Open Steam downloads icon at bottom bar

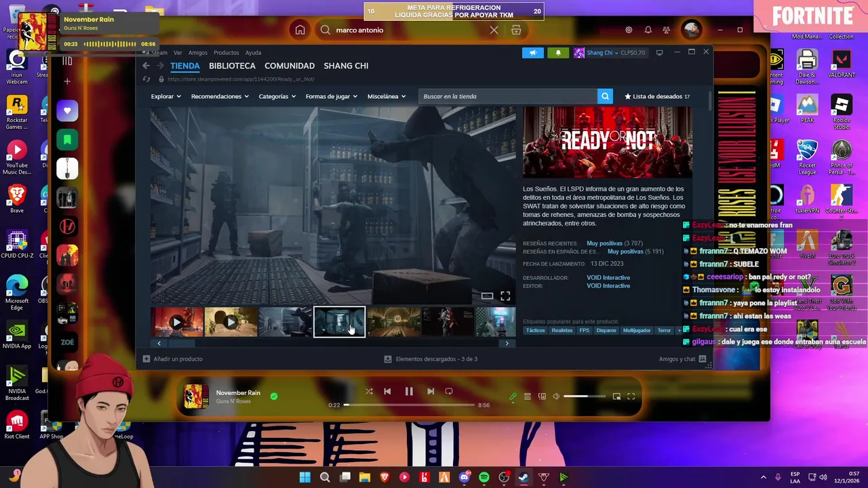[388, 359]
